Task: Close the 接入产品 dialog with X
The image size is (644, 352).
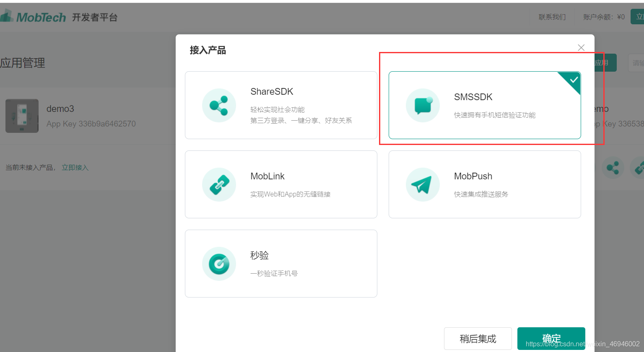Action: [581, 48]
